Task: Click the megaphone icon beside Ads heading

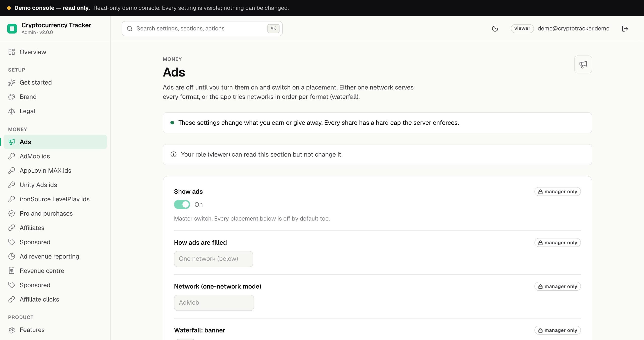Action: click(x=583, y=64)
